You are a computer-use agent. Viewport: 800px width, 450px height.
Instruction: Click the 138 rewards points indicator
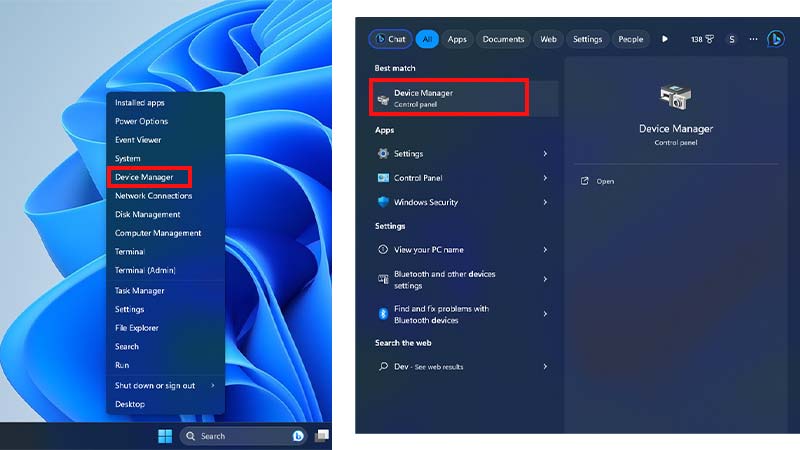click(x=702, y=39)
